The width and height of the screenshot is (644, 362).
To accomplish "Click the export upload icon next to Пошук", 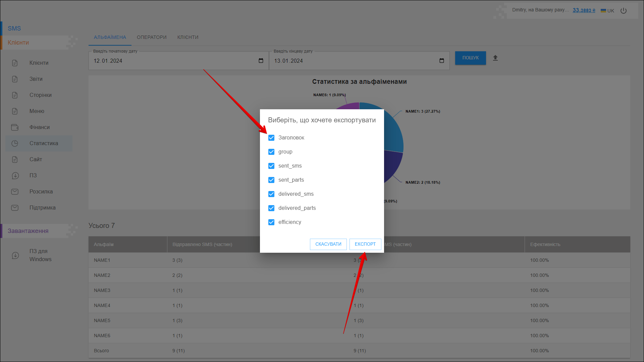I will (495, 58).
